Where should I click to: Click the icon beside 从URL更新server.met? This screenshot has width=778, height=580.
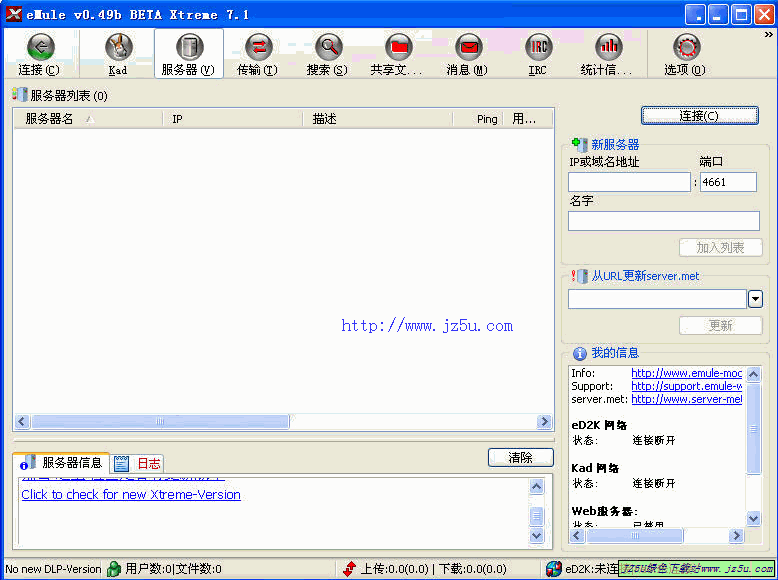tap(580, 276)
